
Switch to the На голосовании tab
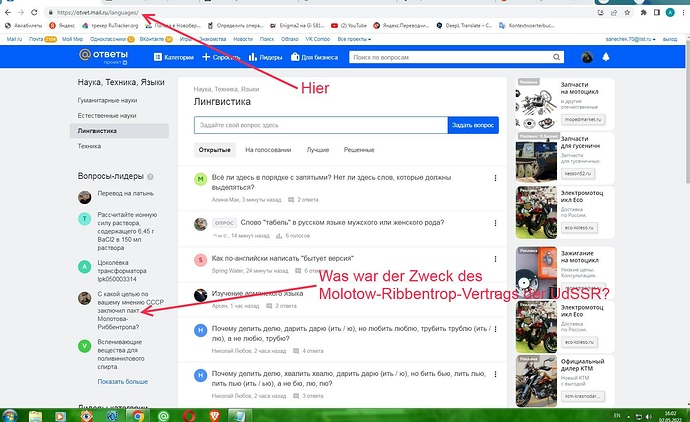[x=268, y=150]
